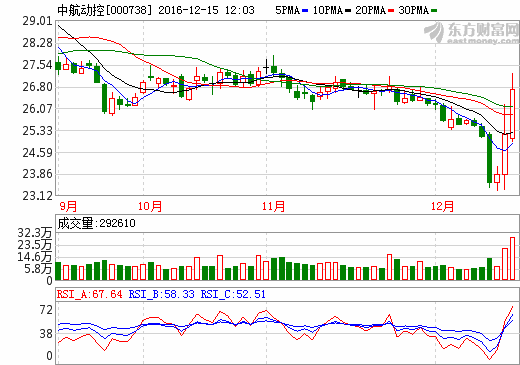This screenshot has width=520, height=365.
Task: Click the 72 RSI axis label
Action: click(46, 310)
